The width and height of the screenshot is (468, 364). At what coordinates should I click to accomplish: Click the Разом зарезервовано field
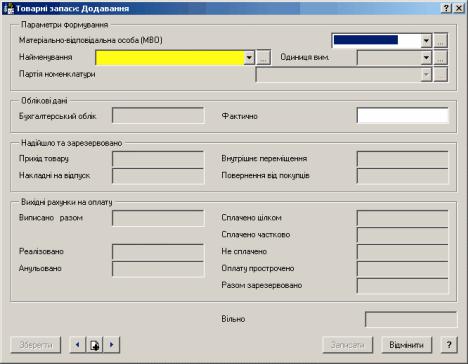point(403,286)
